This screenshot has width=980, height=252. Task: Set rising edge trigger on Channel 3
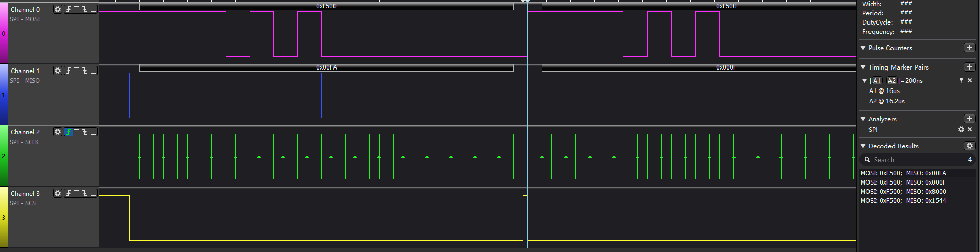tap(69, 193)
